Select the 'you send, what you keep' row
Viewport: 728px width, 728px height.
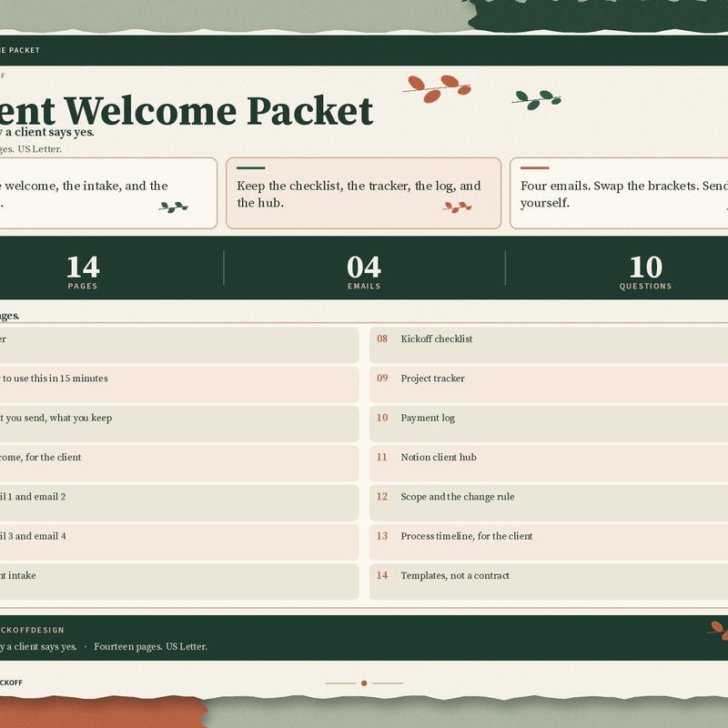(x=179, y=424)
